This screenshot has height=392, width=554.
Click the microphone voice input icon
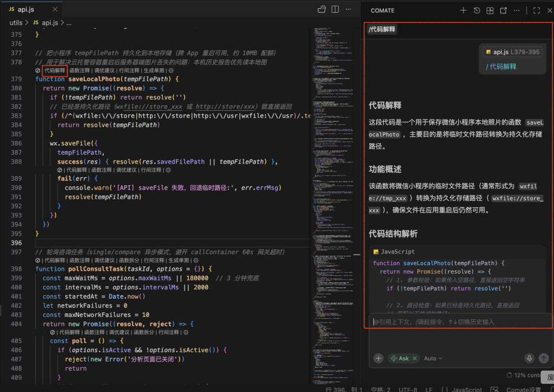pos(529,358)
